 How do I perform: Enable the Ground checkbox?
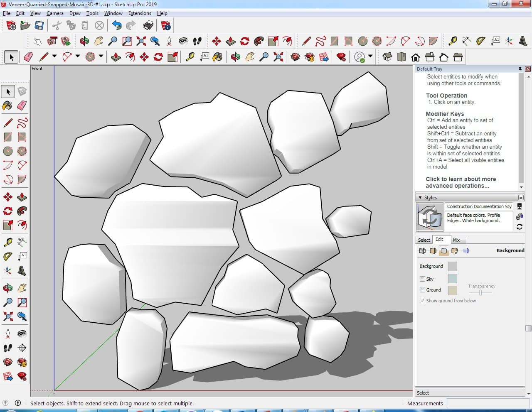click(x=422, y=290)
